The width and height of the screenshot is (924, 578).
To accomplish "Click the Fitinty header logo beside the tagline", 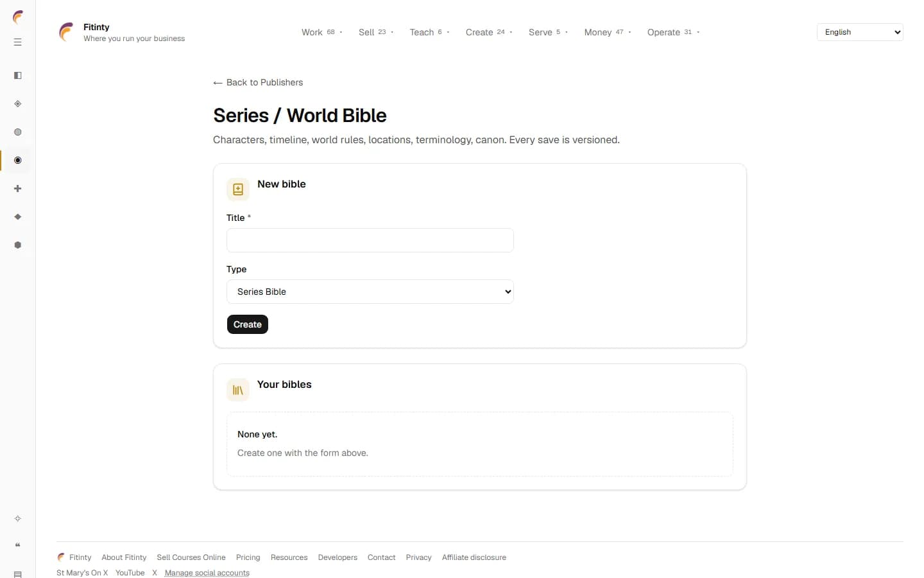I will (x=66, y=32).
